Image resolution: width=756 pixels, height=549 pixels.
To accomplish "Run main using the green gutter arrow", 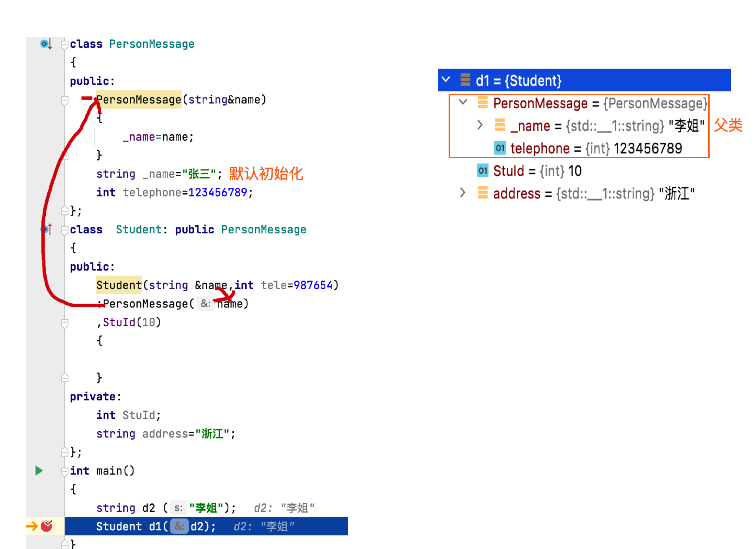I will click(39, 471).
